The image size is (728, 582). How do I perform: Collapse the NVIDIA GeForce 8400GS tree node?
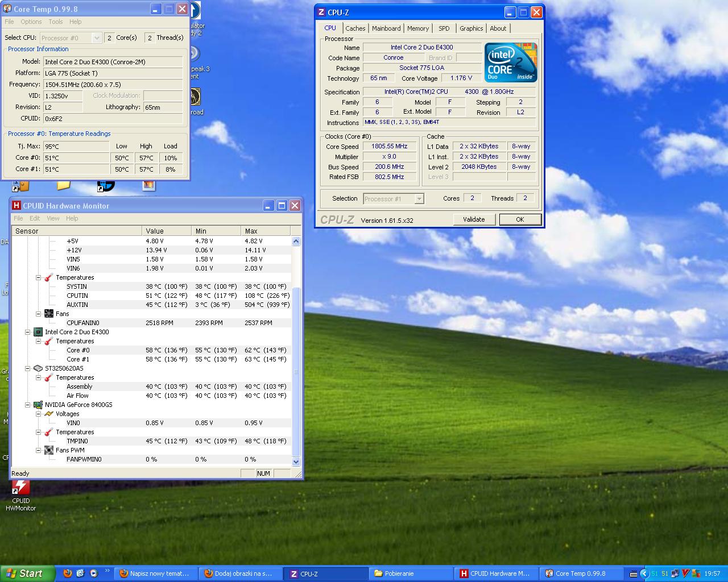point(27,405)
